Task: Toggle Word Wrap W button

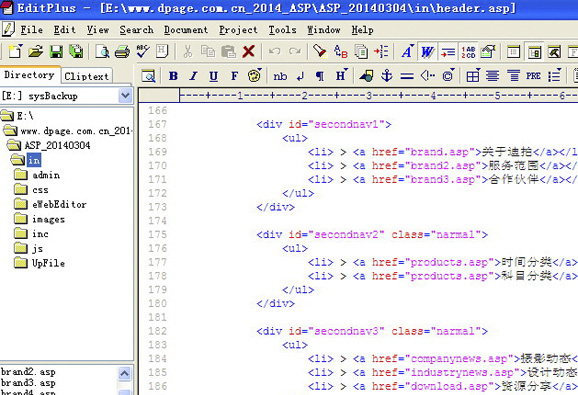Action: point(428,51)
